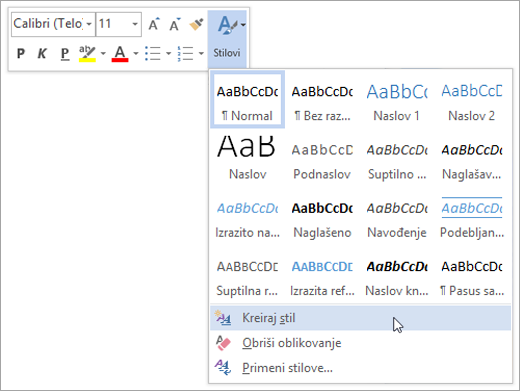Choose the Suptilno ... style
Viewport: 520px width, 391px height.
click(397, 158)
